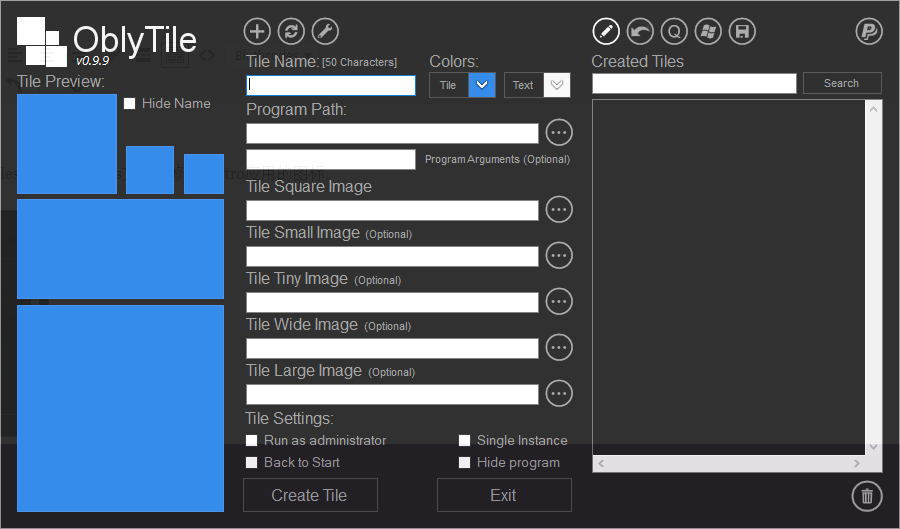
Task: Click the PayPal donate icon
Action: point(869,31)
